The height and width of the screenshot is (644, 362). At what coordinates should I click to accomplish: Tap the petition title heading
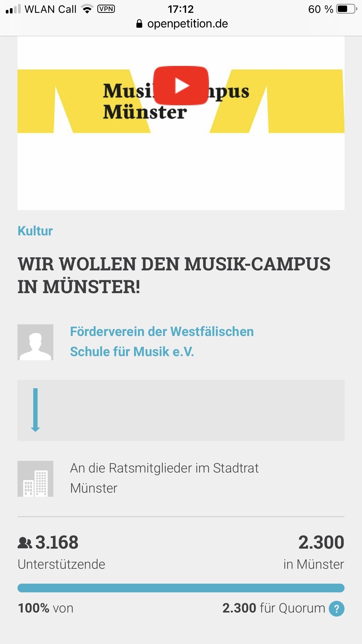click(x=174, y=275)
